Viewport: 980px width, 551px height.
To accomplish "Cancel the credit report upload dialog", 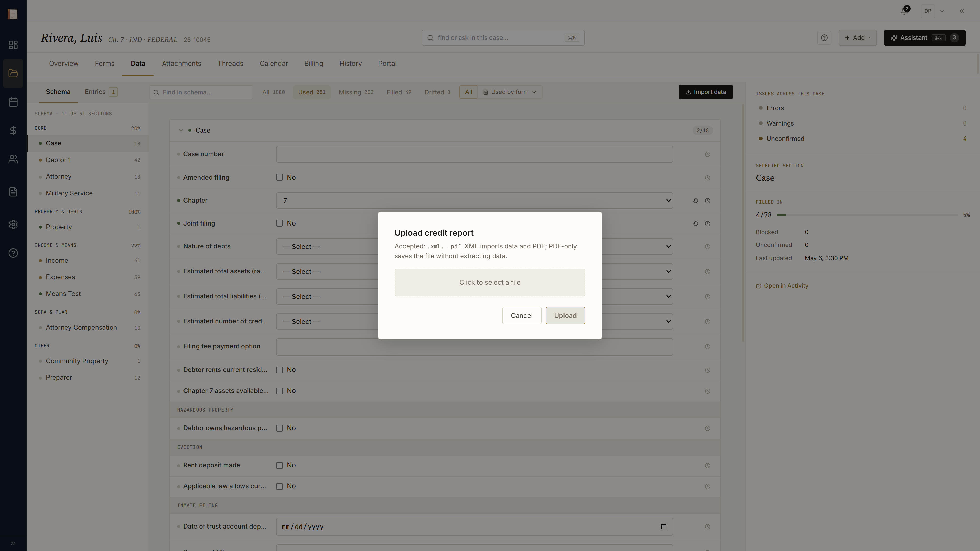I will [522, 315].
